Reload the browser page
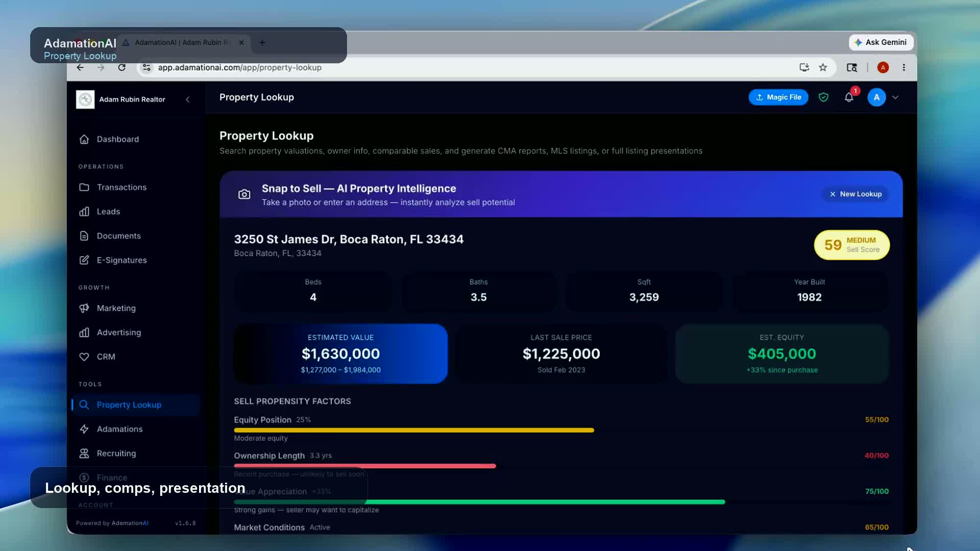980x551 pixels. [x=121, y=67]
